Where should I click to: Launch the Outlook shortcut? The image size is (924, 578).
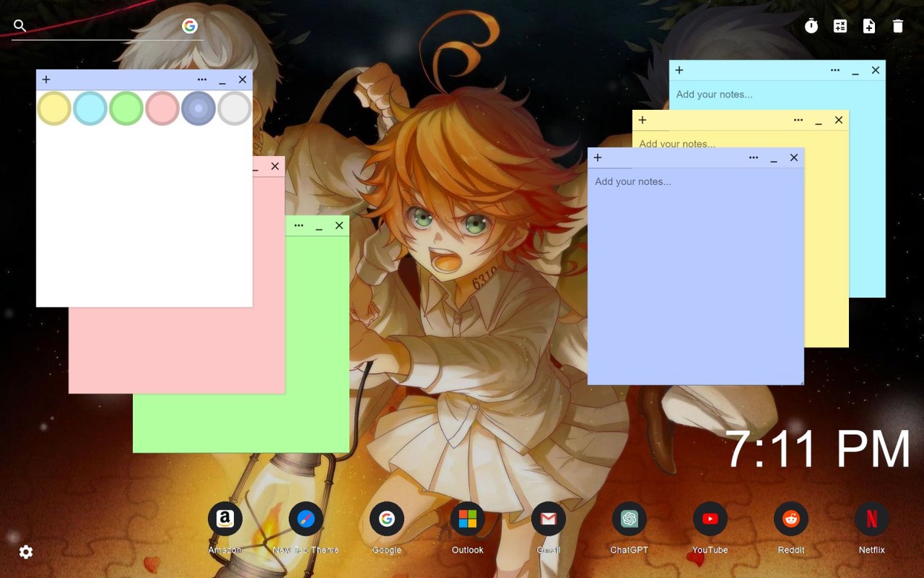pyautogui.click(x=468, y=519)
